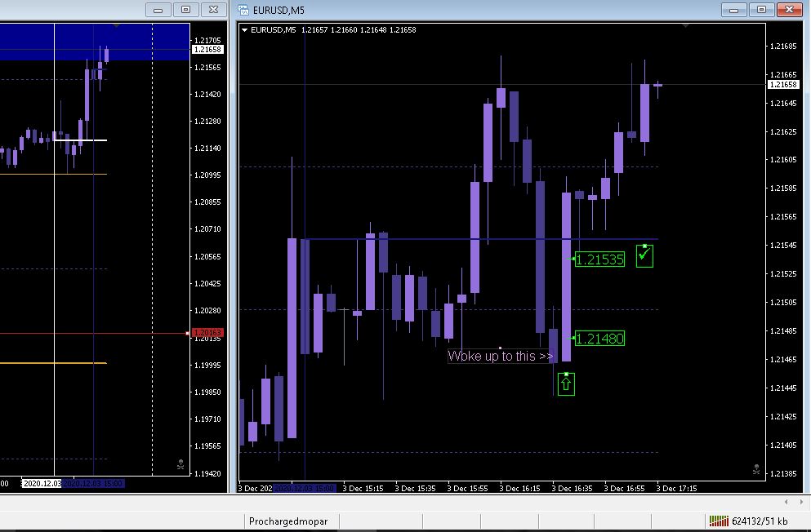Click skull icon in the left chart corner

point(180,465)
